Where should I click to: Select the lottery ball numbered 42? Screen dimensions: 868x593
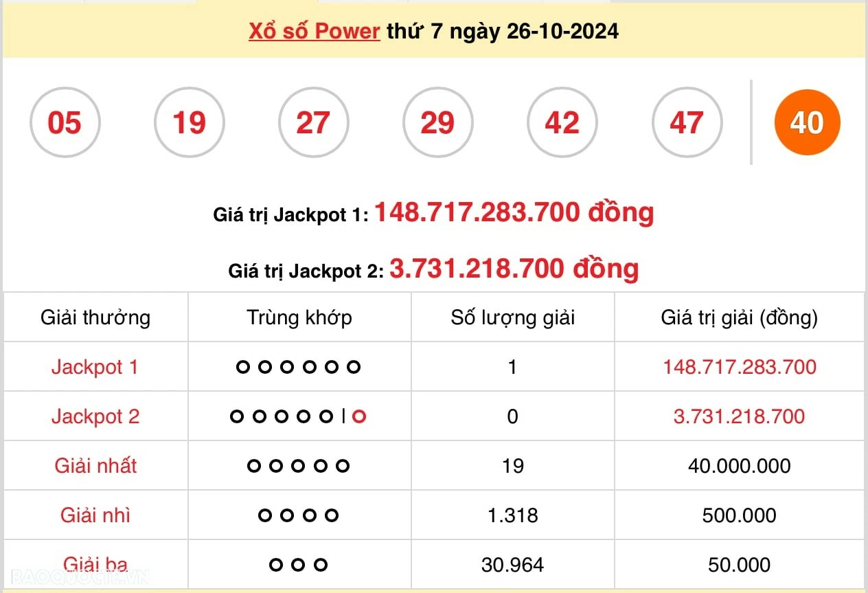(x=562, y=122)
